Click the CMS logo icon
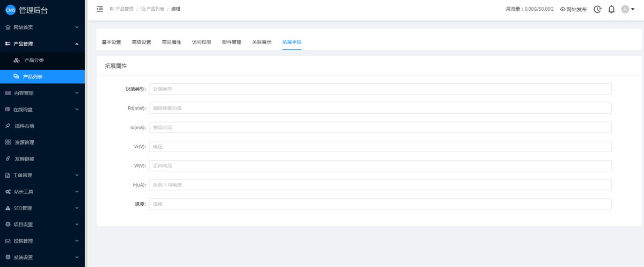 (10, 10)
